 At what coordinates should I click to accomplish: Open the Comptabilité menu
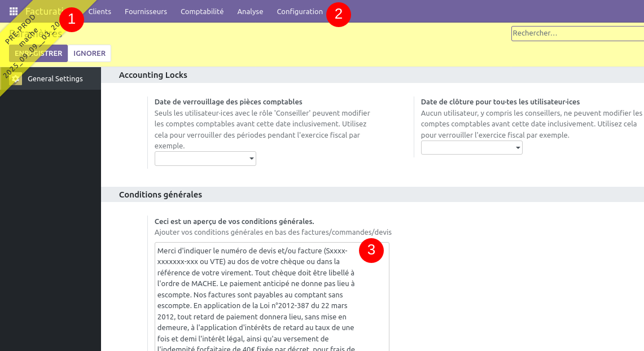click(202, 11)
